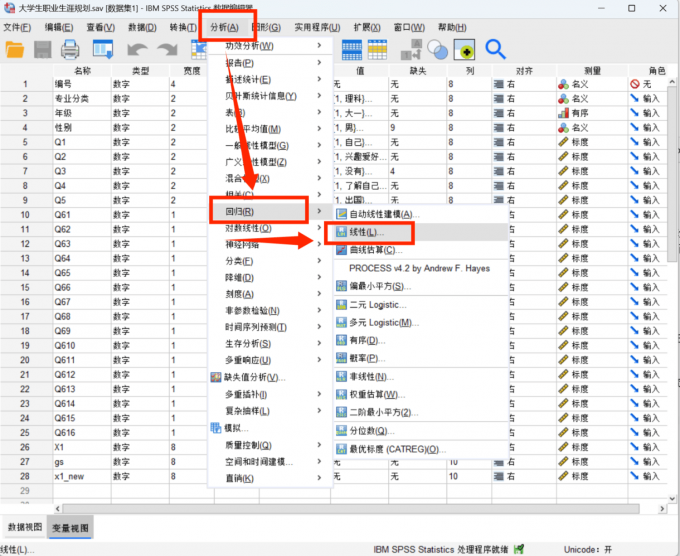Click the horizontal scrollbar track

point(351,508)
